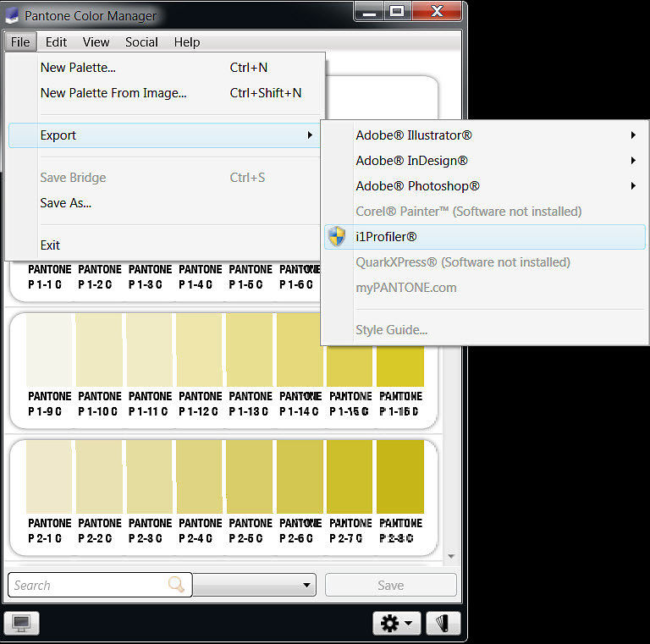Expand the Adobe Illustrator submenu arrow
Viewport: 650px width, 644px height.
pyautogui.click(x=633, y=135)
